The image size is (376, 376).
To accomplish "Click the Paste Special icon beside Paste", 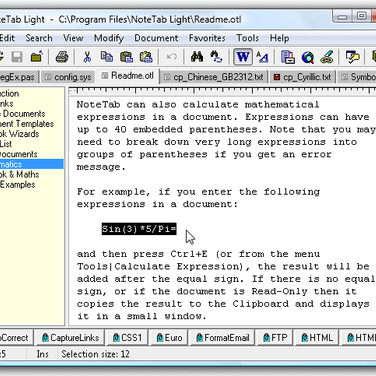I will pyautogui.click(x=146, y=57).
